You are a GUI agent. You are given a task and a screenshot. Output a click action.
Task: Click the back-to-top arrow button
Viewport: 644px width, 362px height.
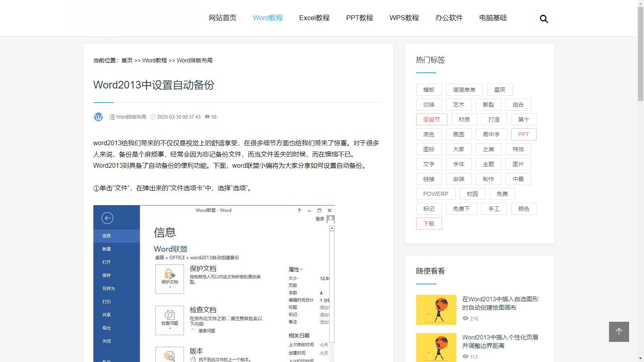[619, 332]
